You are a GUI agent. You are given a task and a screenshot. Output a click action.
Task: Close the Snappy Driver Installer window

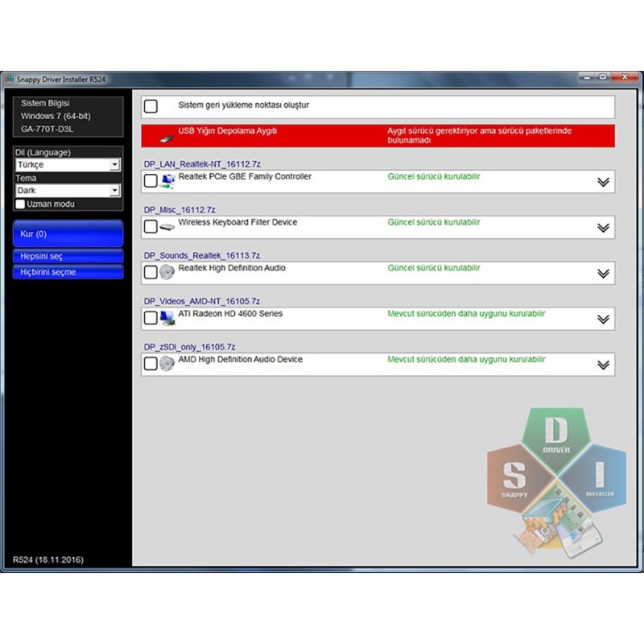coord(625,77)
